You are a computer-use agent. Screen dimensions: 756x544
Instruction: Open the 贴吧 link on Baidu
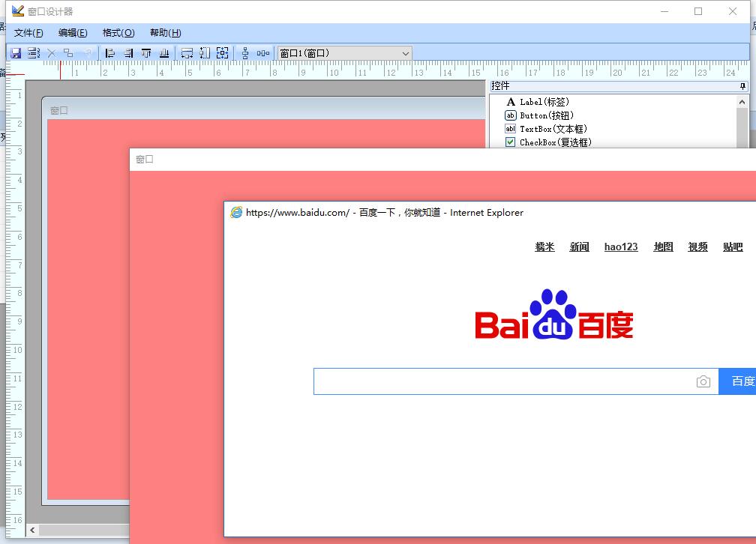[x=733, y=247]
